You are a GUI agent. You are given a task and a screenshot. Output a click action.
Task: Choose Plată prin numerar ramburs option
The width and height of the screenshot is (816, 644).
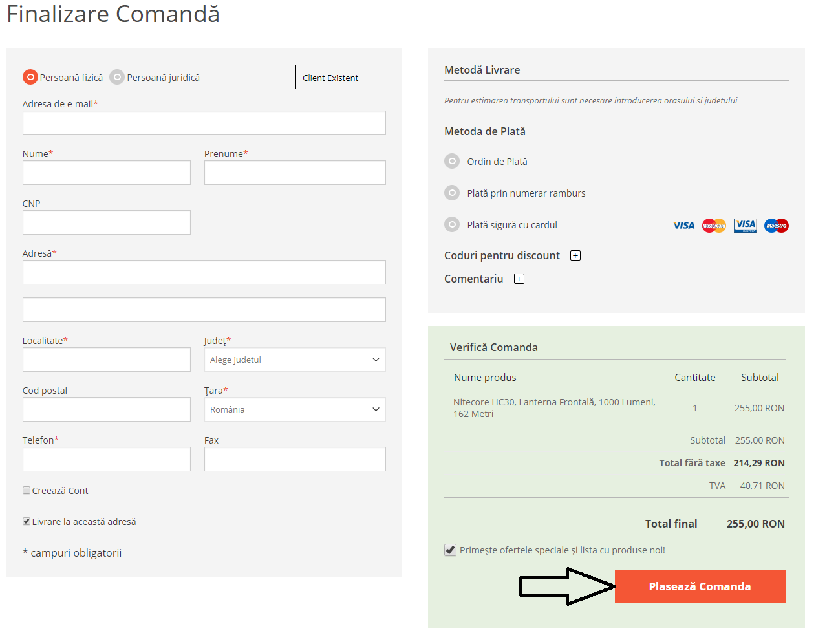pos(452,193)
